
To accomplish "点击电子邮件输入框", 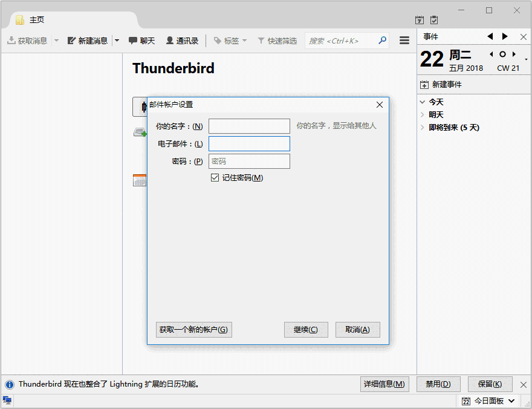I will [x=249, y=143].
